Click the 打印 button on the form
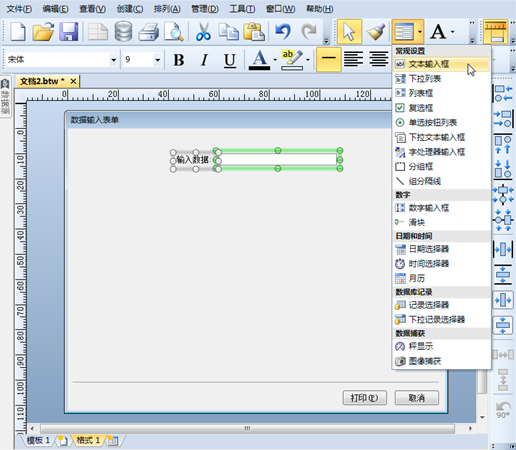516x450 pixels. 365,398
